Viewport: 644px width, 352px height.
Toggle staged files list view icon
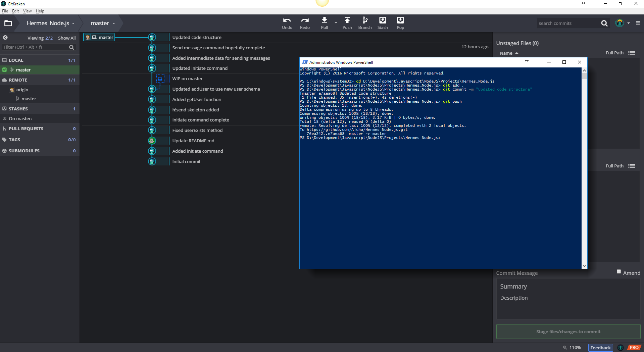[x=632, y=166]
